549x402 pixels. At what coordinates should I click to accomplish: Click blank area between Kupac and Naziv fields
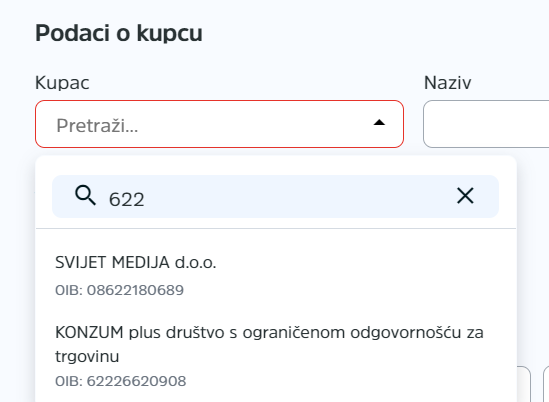414,124
